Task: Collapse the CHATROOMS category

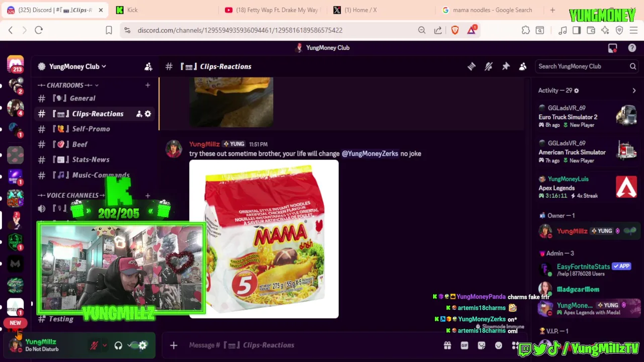Action: click(x=68, y=85)
